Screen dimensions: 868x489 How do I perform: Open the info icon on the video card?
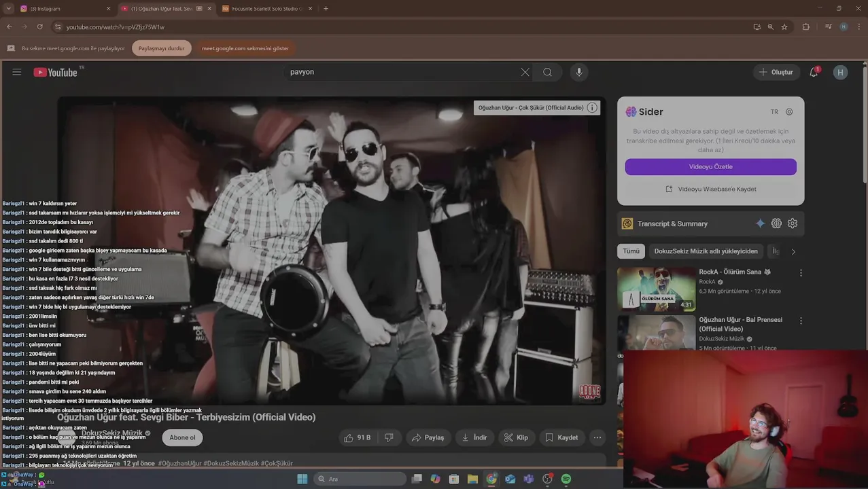point(592,107)
